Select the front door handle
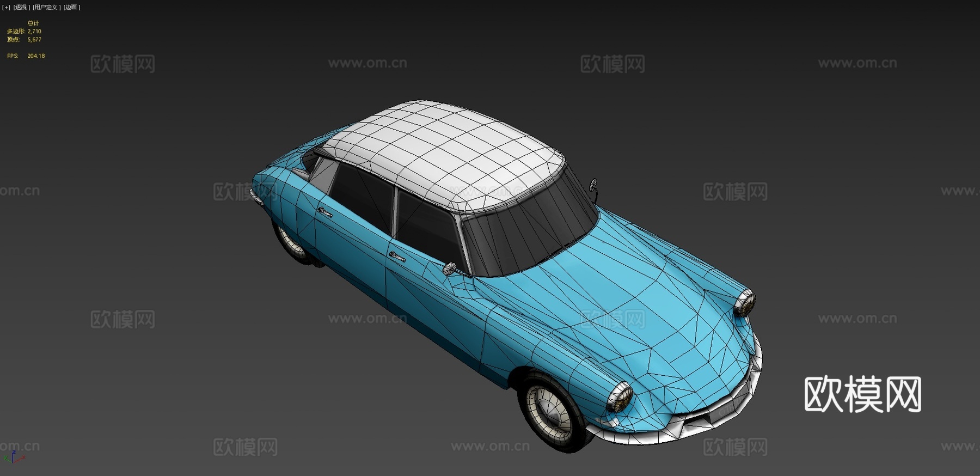980x476 pixels. [x=397, y=256]
